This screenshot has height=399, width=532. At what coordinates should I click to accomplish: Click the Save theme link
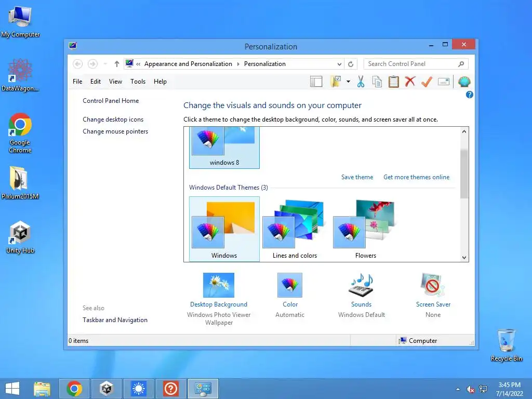pyautogui.click(x=357, y=177)
